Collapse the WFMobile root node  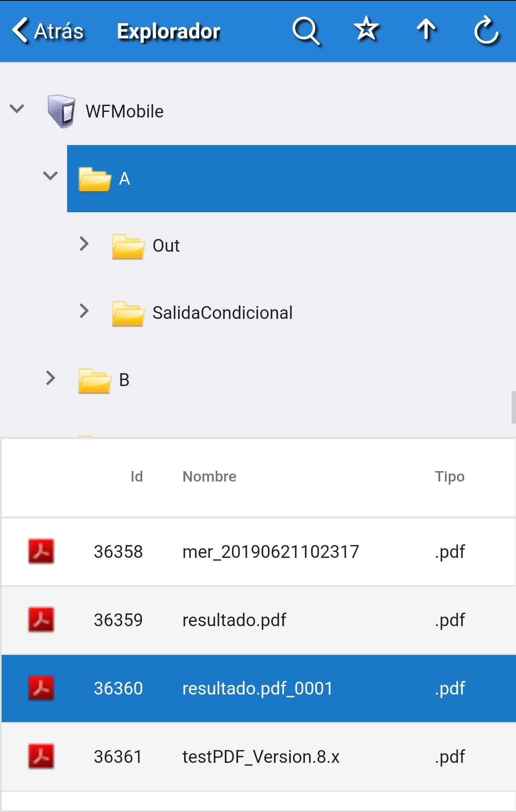tap(17, 109)
